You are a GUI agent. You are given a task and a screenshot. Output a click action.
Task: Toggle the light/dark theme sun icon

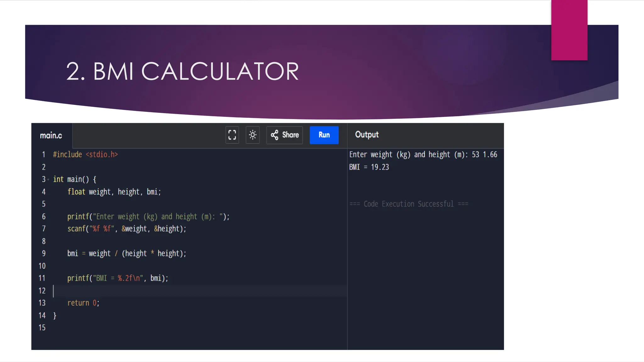tap(253, 135)
